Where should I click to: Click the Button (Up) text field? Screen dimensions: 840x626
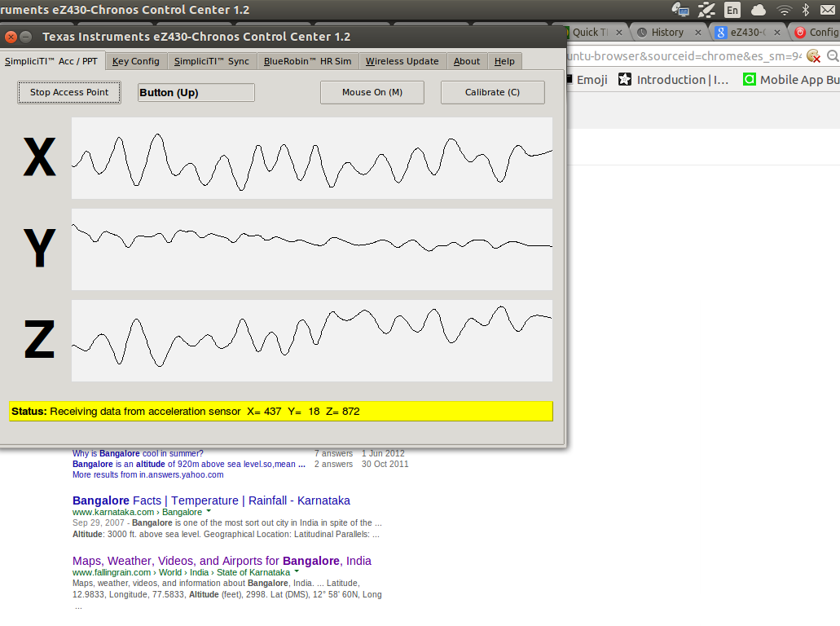tap(196, 92)
